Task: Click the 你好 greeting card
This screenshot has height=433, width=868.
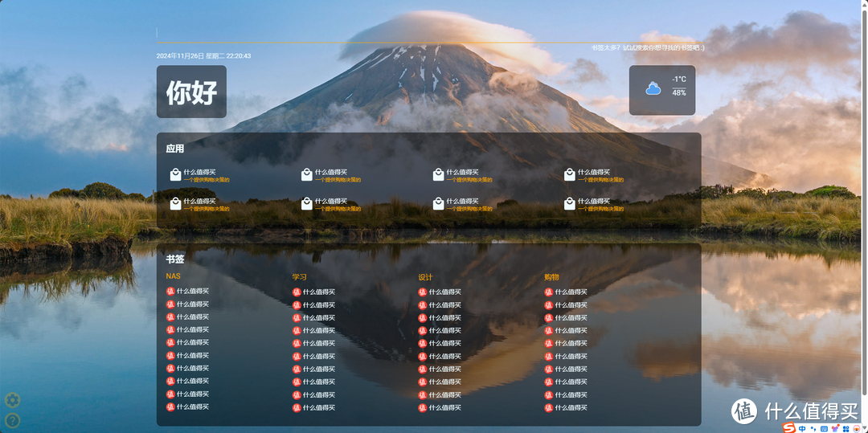Action: click(x=191, y=92)
